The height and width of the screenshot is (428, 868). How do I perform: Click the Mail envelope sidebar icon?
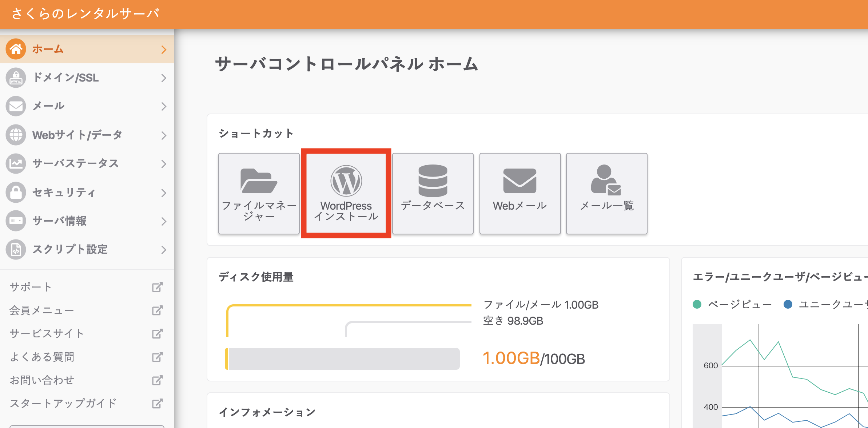(x=16, y=106)
